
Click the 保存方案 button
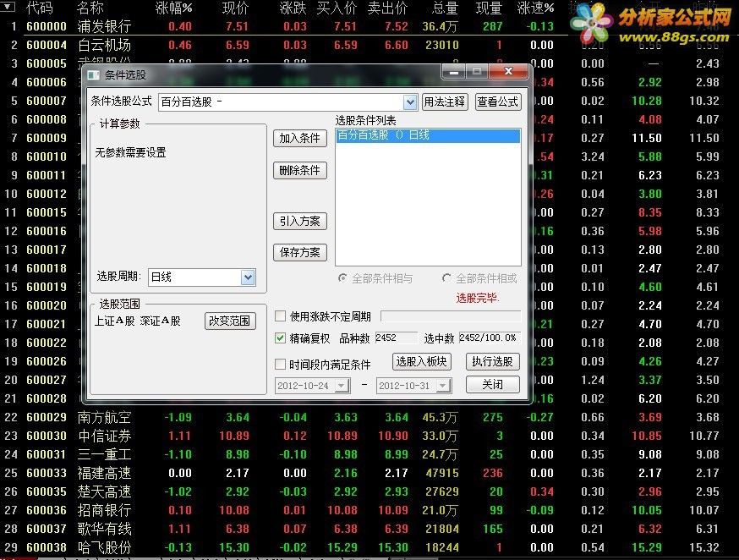300,252
